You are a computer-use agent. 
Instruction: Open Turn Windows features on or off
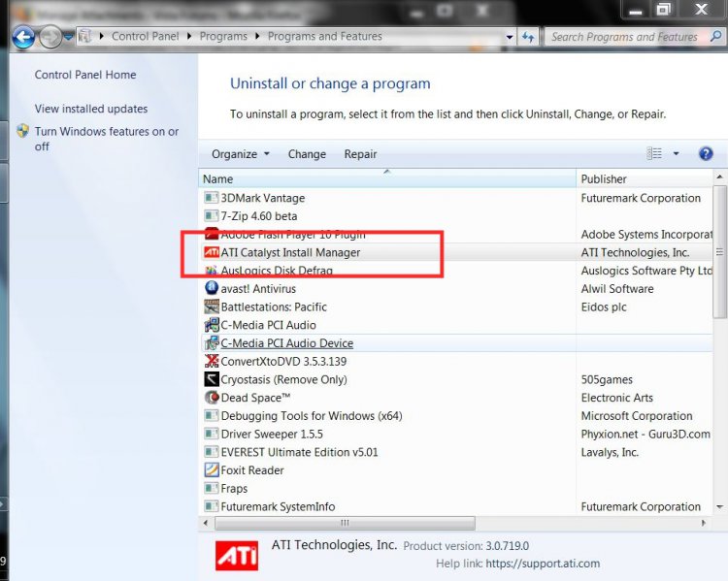click(107, 139)
